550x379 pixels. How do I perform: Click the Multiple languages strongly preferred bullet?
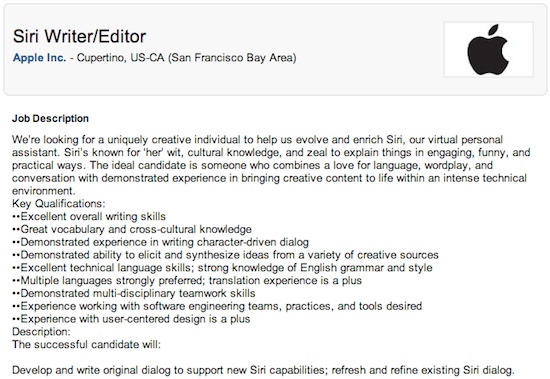click(187, 280)
